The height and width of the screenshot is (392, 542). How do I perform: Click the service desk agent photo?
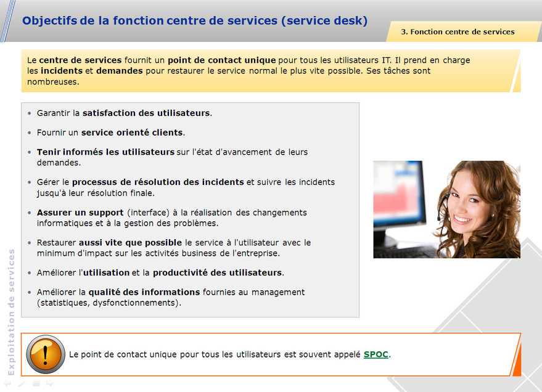[446, 210]
